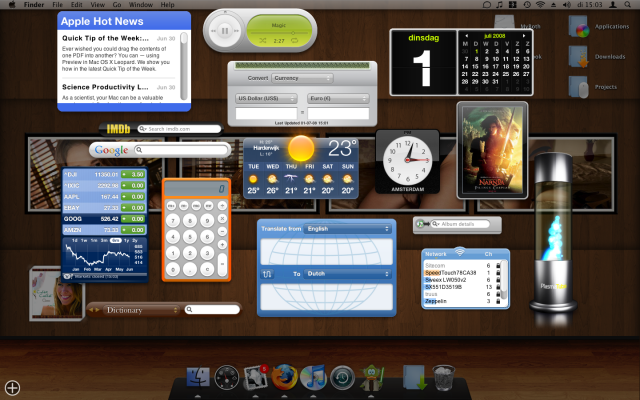The width and height of the screenshot is (640, 400).
Task: Open the Trash in the Dock
Action: pyautogui.click(x=444, y=378)
